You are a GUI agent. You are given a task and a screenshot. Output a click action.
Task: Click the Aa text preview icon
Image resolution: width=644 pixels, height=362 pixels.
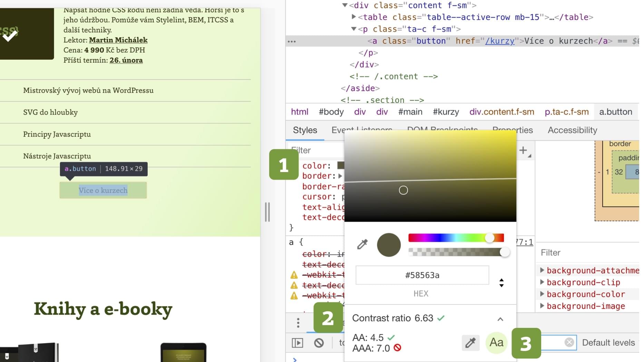pyautogui.click(x=496, y=343)
